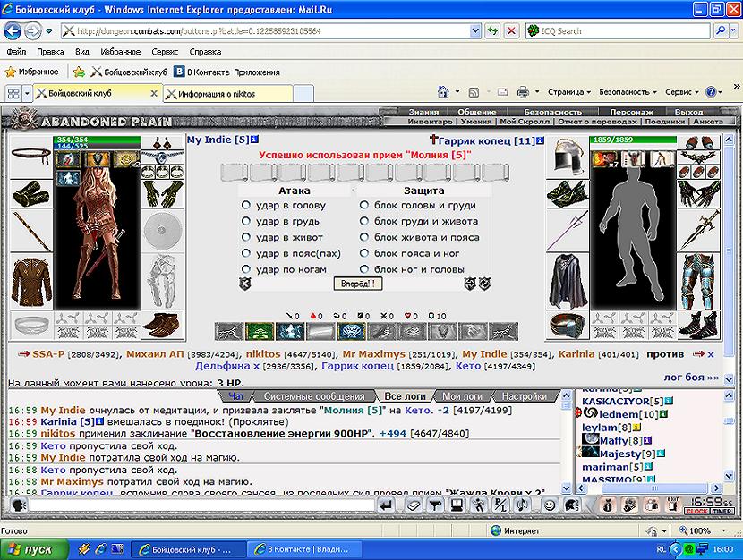This screenshot has width=743, height=560.
Task: Expand the arrow next to the printer icon
Action: 537,92
